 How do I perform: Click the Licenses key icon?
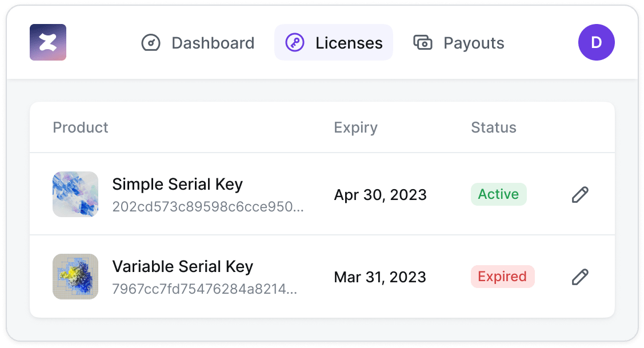tap(294, 43)
